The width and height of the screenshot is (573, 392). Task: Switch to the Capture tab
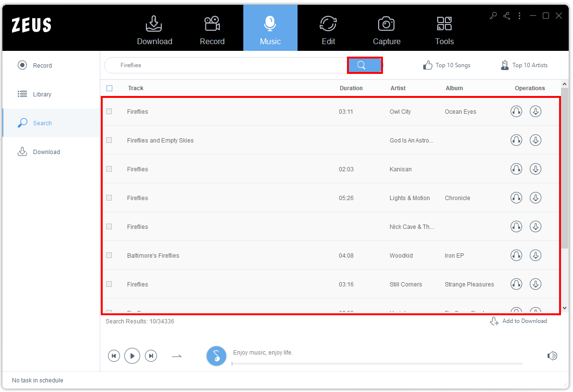pyautogui.click(x=387, y=30)
